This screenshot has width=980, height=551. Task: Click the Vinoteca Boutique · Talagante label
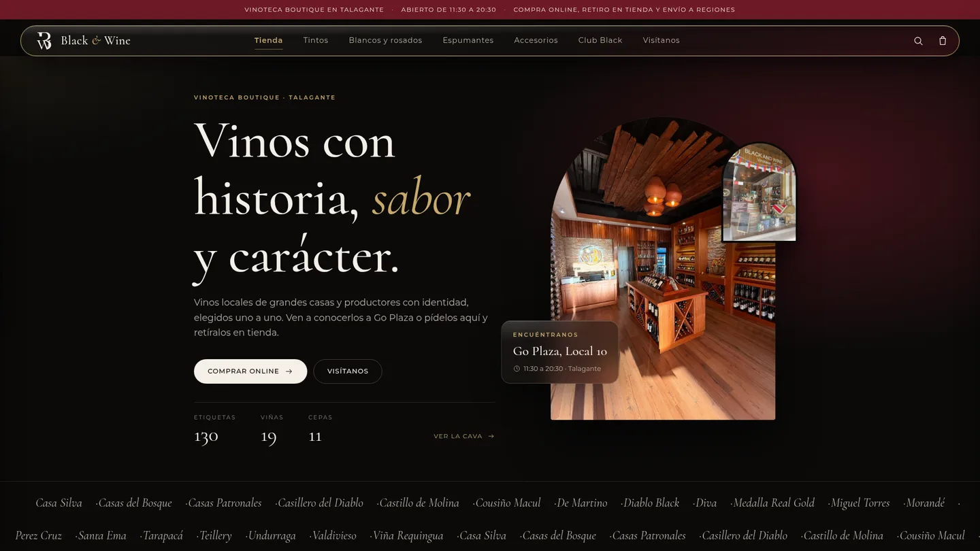coord(265,97)
